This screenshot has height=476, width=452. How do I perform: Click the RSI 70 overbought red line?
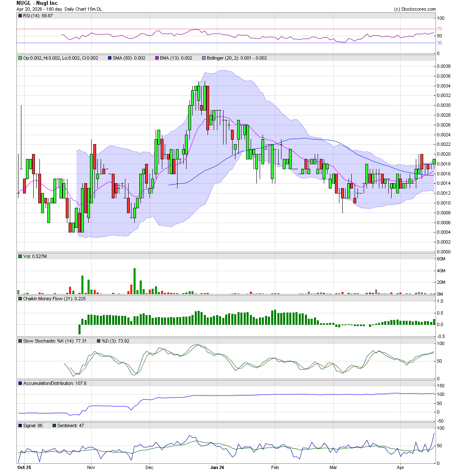pos(226,29)
